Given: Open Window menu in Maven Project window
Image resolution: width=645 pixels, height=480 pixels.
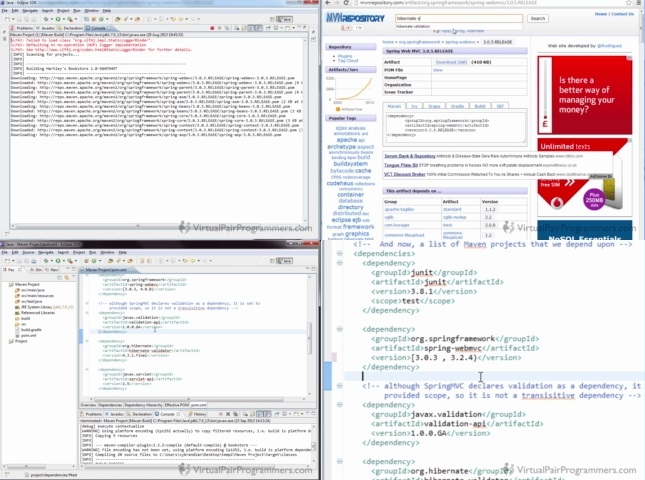Looking at the screenshot, I should point(107,252).
